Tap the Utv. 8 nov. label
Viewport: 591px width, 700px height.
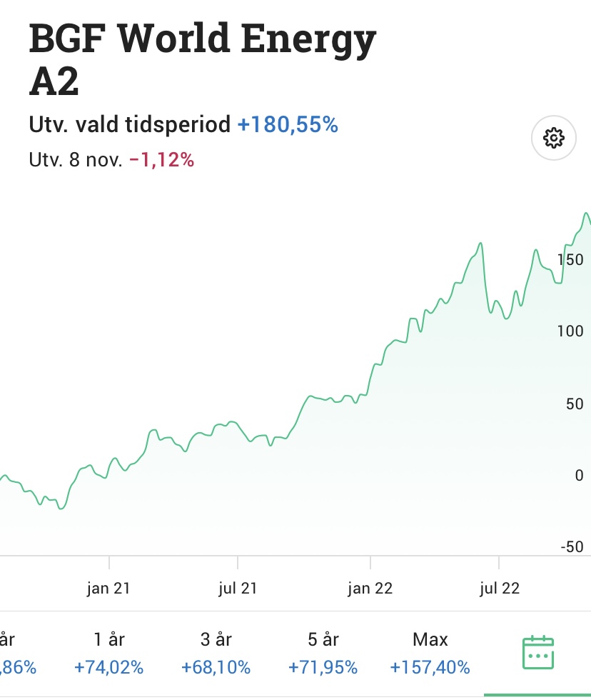pos(75,160)
